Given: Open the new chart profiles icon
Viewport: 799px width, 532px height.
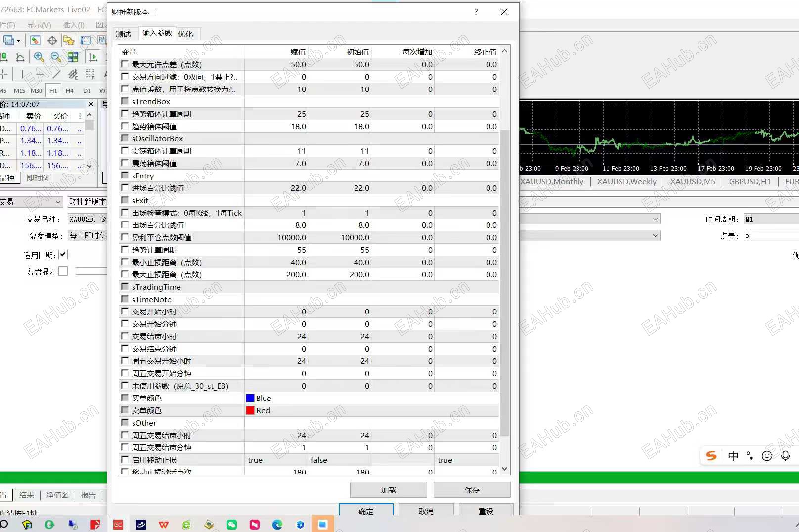Looking at the screenshot, I should coord(8,41).
